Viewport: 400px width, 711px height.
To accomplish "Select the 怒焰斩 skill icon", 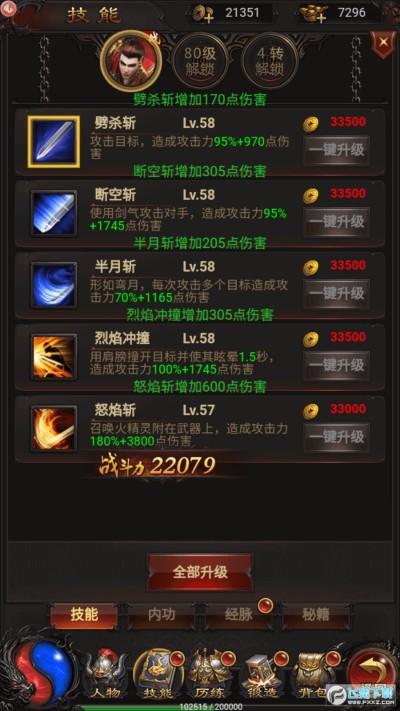I will (54, 429).
